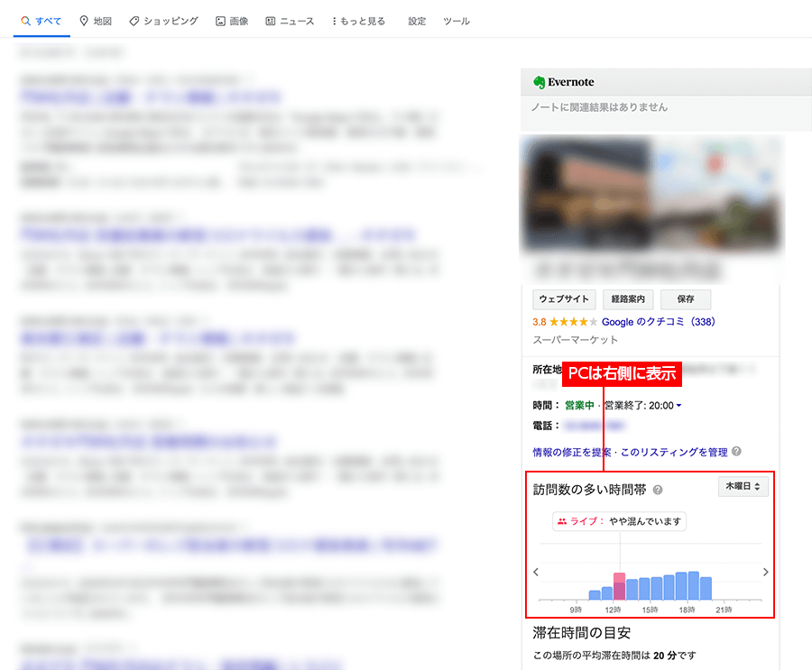Image resolution: width=812 pixels, height=670 pixels.
Task: Open 設定 search settings
Action: (417, 22)
